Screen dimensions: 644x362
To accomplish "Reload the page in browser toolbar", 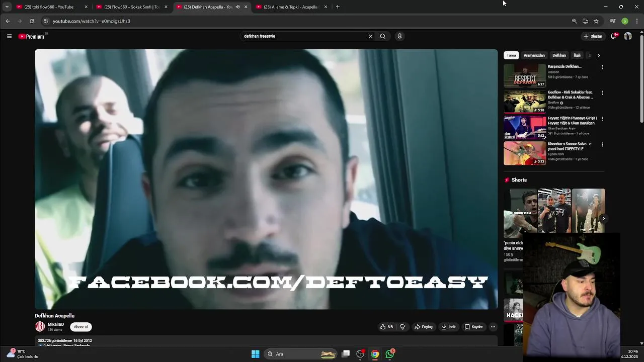I will 32,21.
